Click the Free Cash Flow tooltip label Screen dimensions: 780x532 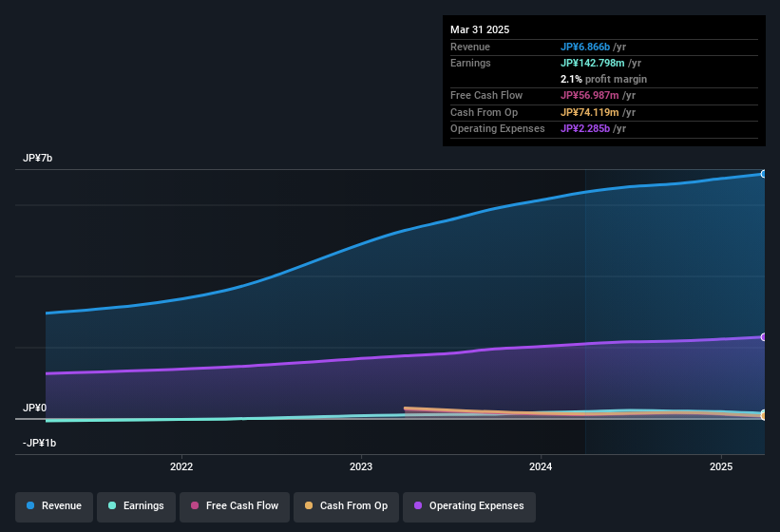click(x=486, y=95)
